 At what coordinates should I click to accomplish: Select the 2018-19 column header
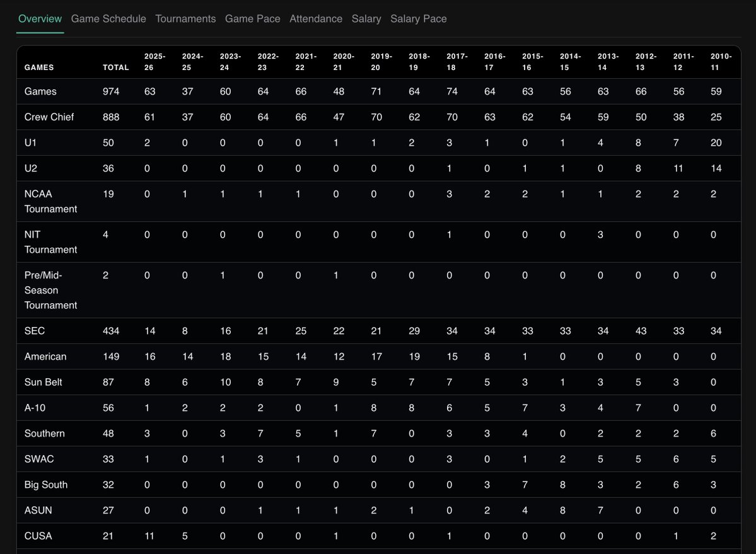click(x=419, y=62)
